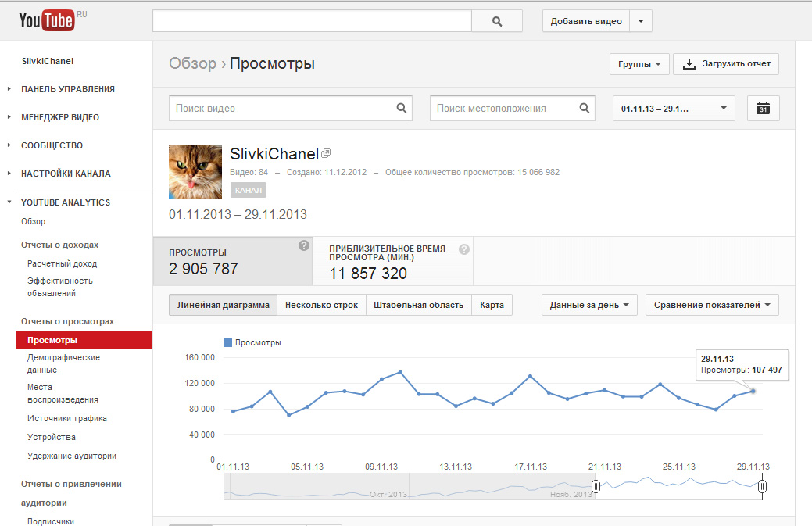The image size is (812, 526).
Task: Click the 09.11.13 axis date label
Action: click(381, 467)
